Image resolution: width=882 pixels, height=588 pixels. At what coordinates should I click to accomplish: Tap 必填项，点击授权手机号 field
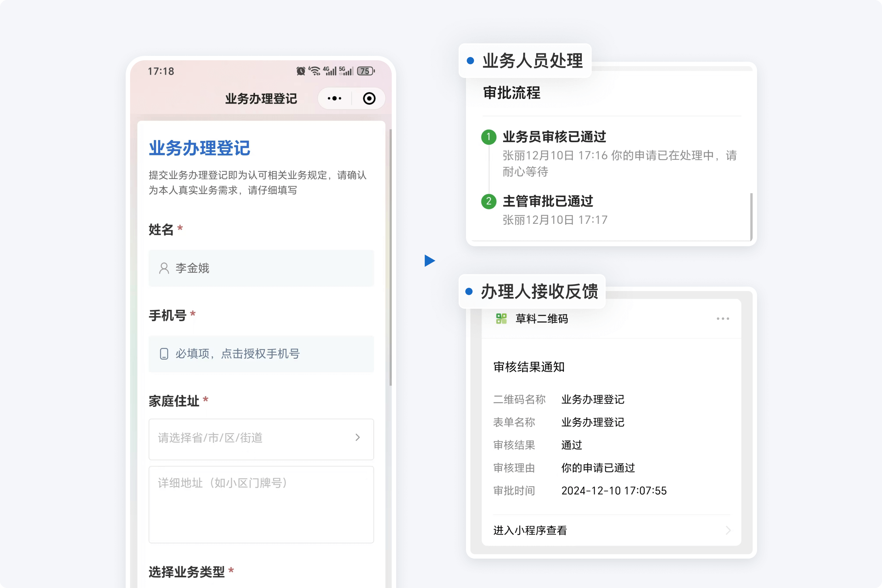261,354
